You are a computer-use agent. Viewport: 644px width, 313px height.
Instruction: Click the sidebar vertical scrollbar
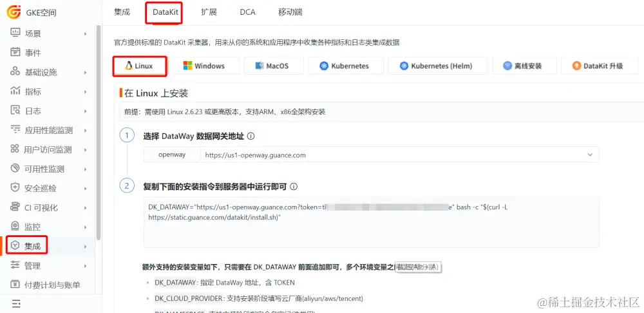point(98,132)
